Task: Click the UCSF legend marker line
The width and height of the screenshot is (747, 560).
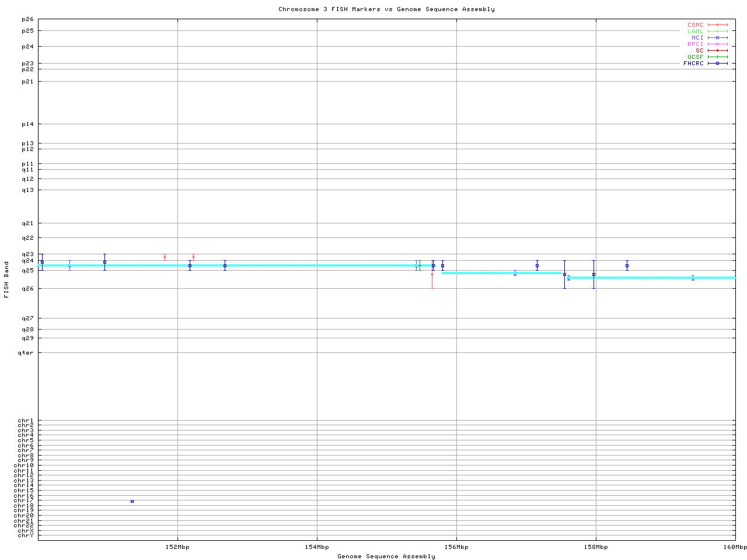Action: click(x=717, y=57)
